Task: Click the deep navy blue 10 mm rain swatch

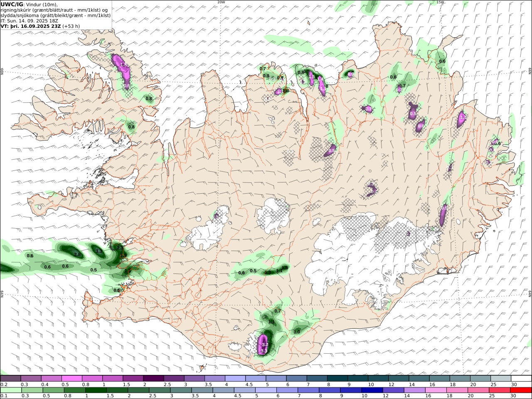Action: coord(372,390)
